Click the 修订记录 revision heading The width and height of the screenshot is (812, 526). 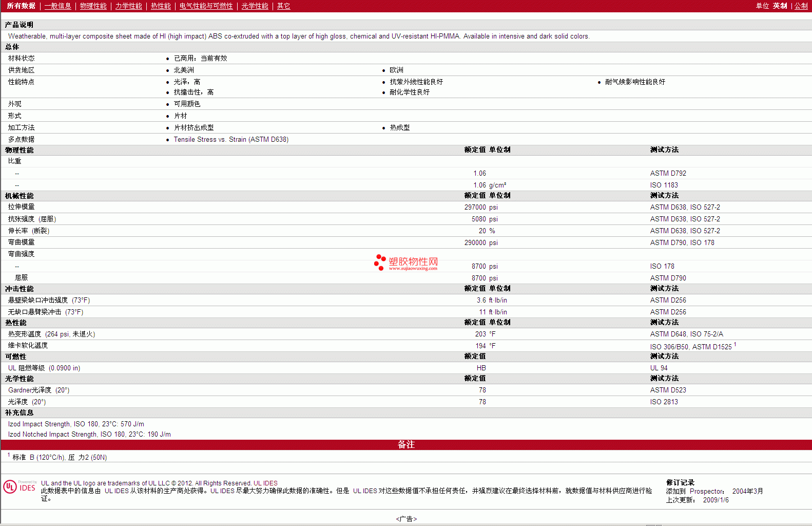pos(680,482)
